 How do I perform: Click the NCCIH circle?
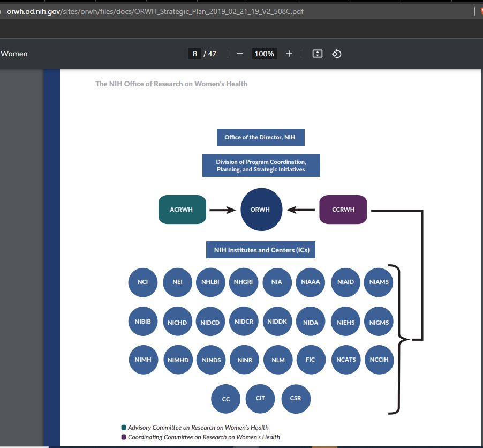coord(379,360)
